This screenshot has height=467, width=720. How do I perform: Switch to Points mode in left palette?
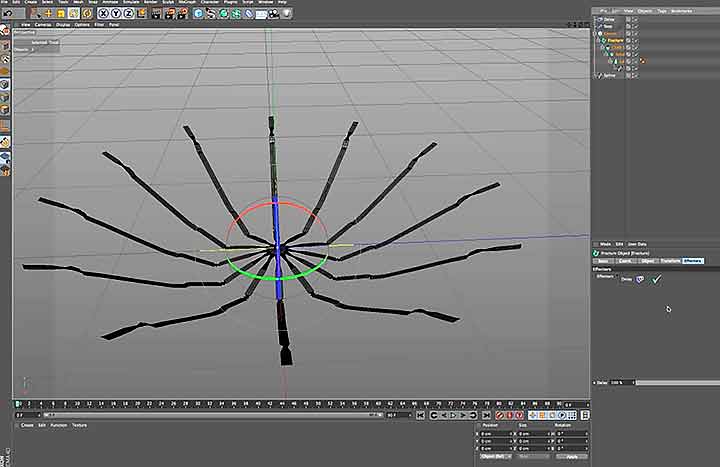5,84
